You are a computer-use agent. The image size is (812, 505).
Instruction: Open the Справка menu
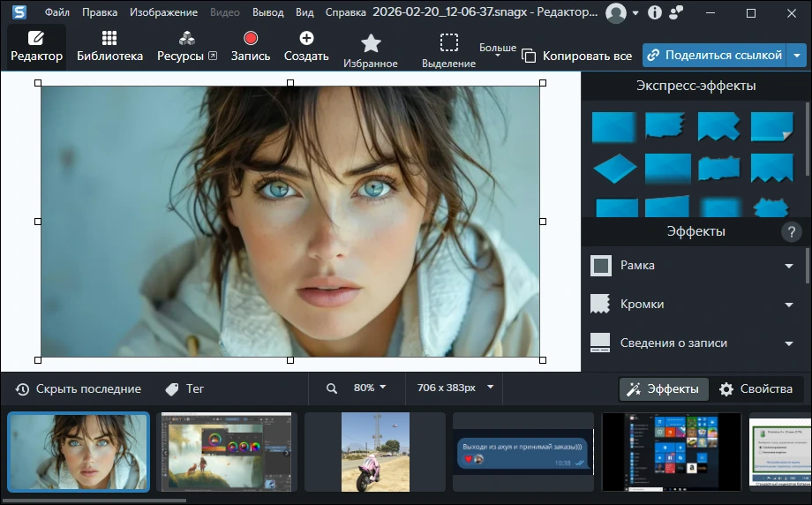pyautogui.click(x=345, y=12)
